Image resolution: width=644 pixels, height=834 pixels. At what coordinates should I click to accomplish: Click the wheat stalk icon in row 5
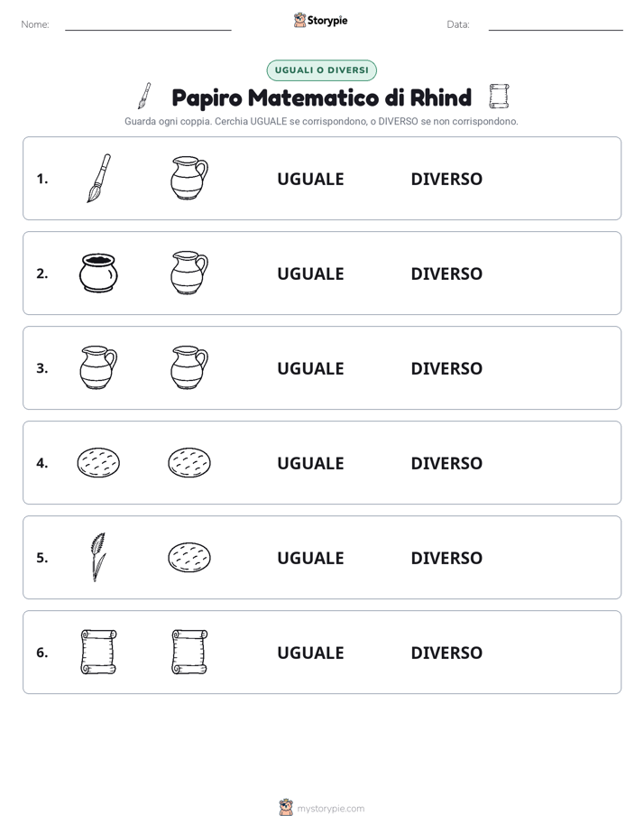click(97, 557)
